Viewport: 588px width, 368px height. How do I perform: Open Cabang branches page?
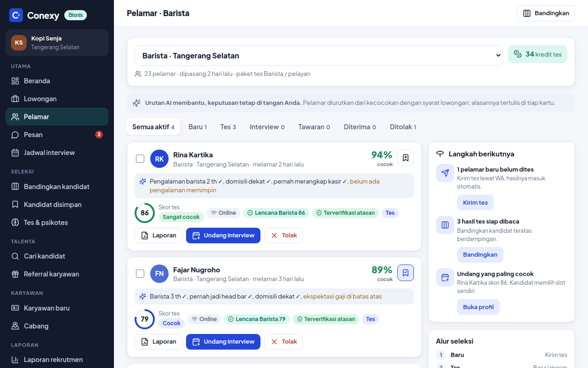click(x=57, y=326)
